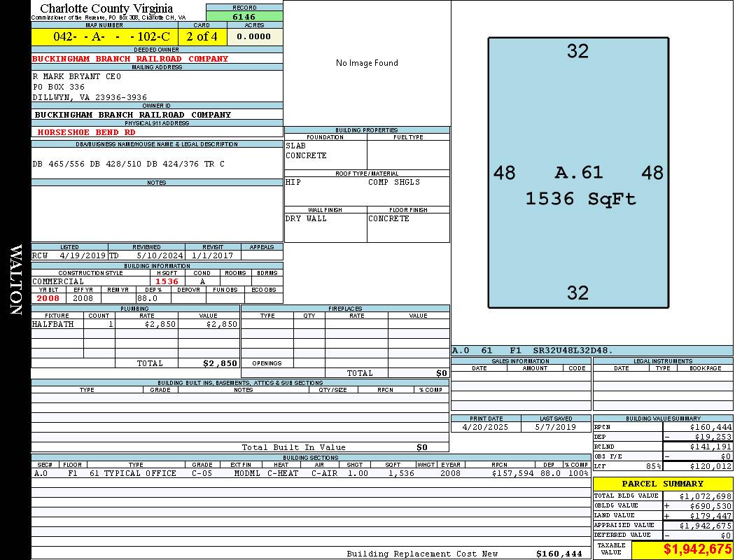Viewport: 735px width, 560px height.
Task: Click the legal description text with DB 465/556
Action: [x=129, y=164]
